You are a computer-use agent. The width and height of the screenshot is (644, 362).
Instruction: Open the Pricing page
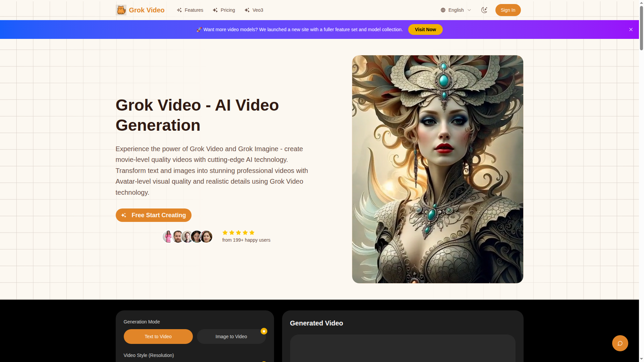click(228, 10)
